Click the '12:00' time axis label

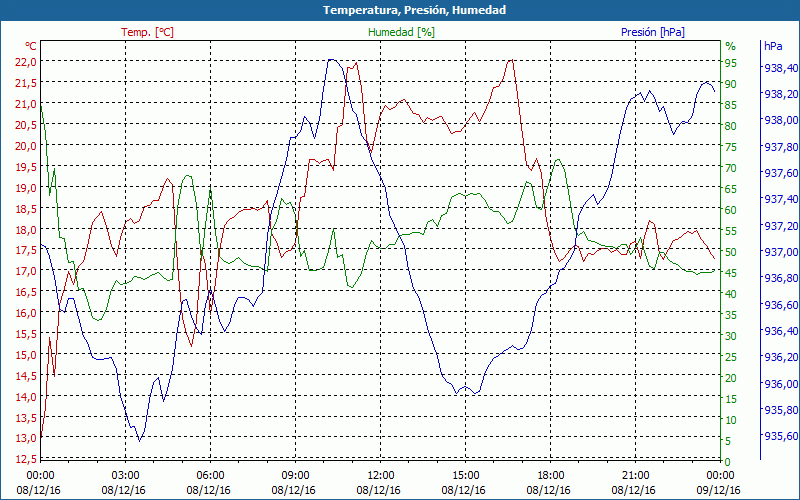381,476
